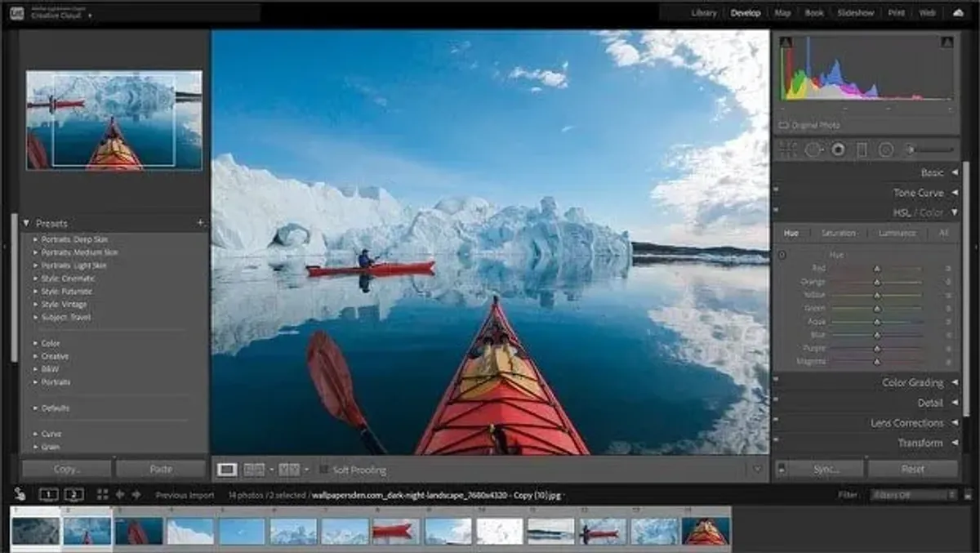
Task: Open the Slideshow module
Action: click(856, 13)
